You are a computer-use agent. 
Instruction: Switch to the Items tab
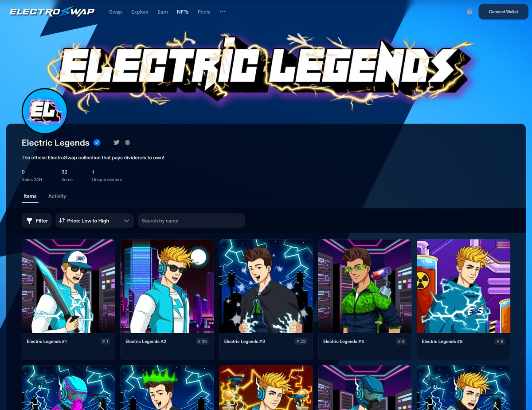30,196
